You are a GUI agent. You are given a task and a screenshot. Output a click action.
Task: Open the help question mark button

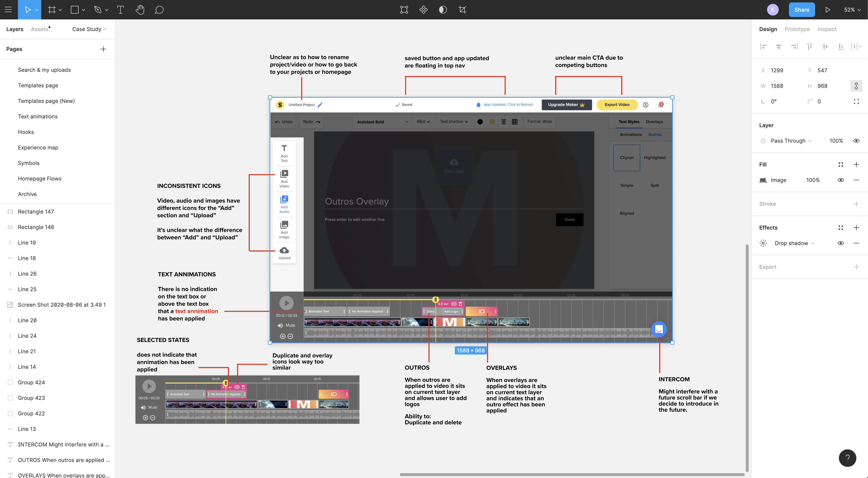coord(847,458)
